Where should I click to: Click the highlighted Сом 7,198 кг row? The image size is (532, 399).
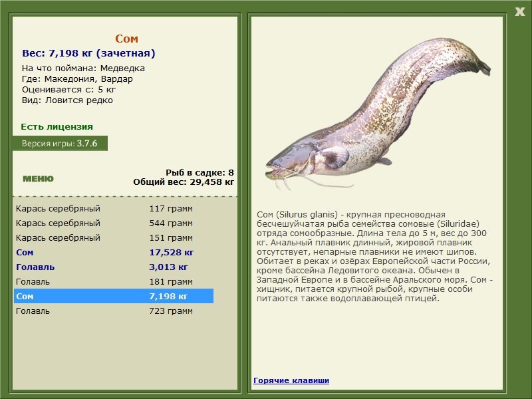(114, 296)
